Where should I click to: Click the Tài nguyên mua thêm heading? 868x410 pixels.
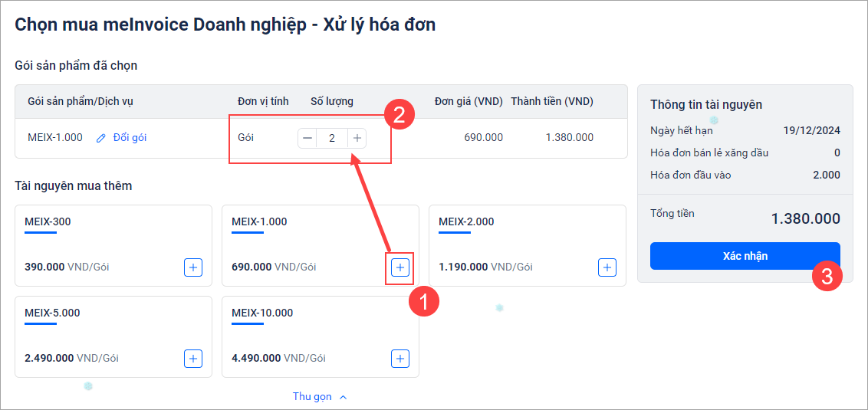pyautogui.click(x=73, y=186)
